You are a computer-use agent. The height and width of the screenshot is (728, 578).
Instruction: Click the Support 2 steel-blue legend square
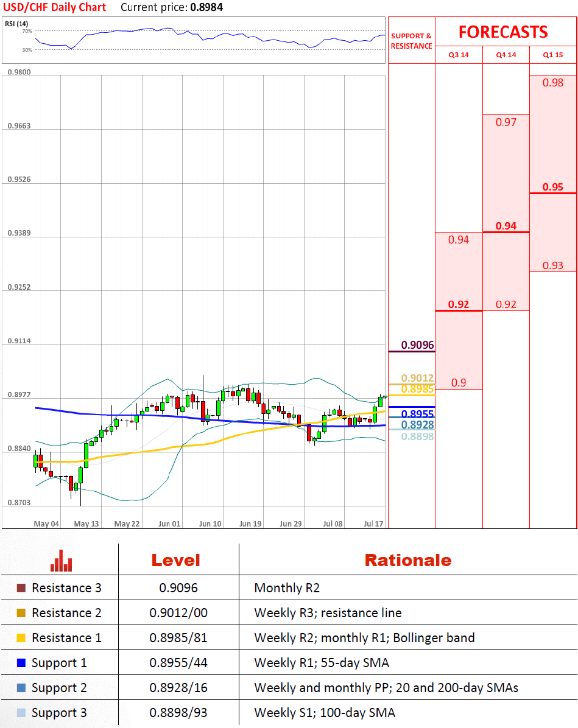(21, 688)
